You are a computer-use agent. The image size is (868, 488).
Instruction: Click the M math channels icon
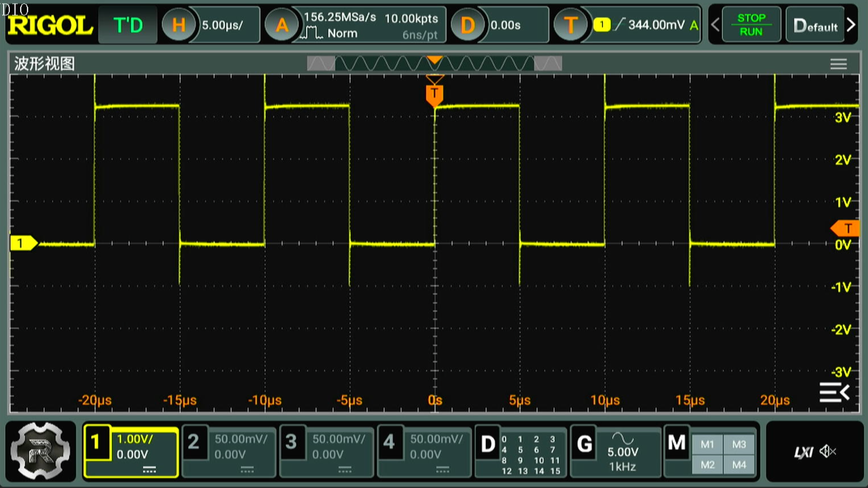tap(676, 443)
